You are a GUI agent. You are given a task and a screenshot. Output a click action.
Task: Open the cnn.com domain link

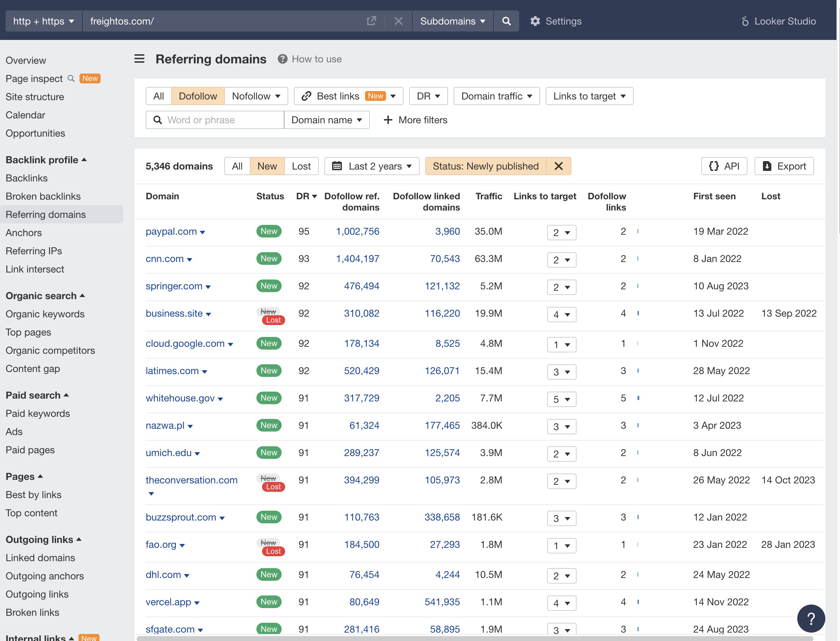click(x=164, y=259)
